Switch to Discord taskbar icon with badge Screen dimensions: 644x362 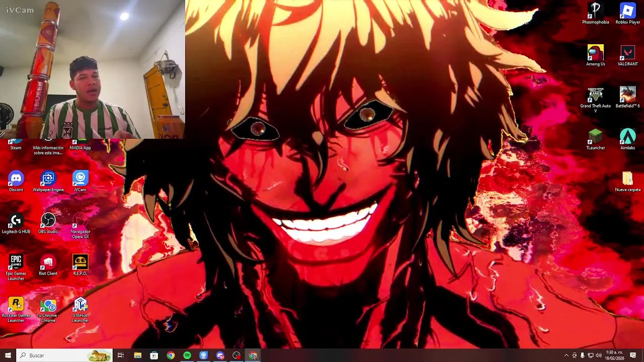[220, 355]
